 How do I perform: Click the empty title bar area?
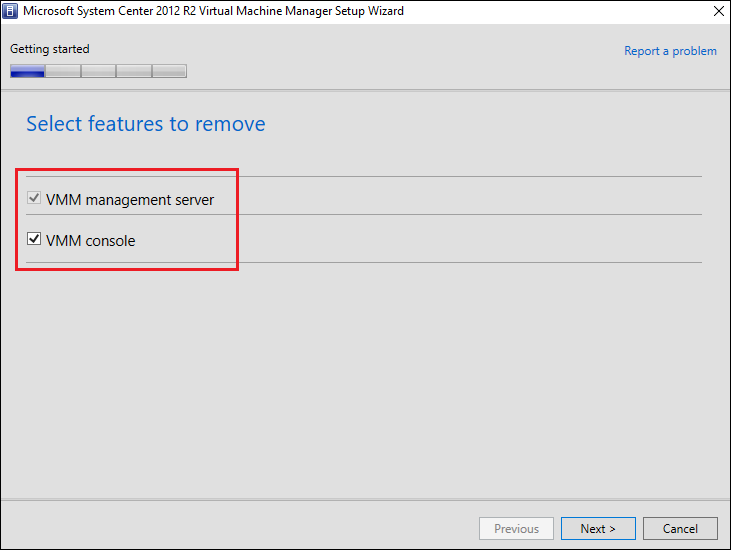(550, 12)
